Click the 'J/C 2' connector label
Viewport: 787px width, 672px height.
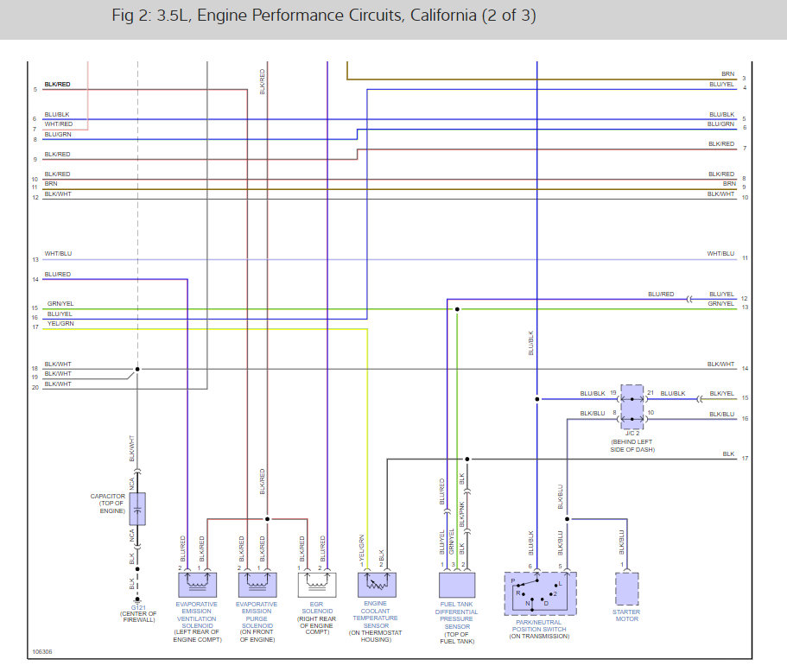point(632,433)
